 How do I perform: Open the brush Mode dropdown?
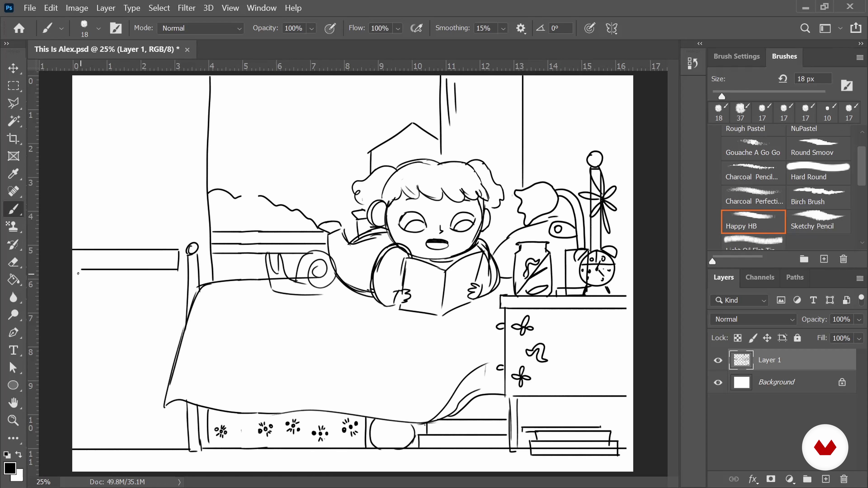coord(201,28)
